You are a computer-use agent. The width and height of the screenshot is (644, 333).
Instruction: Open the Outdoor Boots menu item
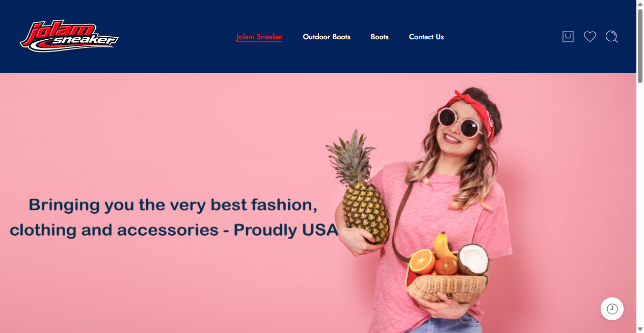327,37
